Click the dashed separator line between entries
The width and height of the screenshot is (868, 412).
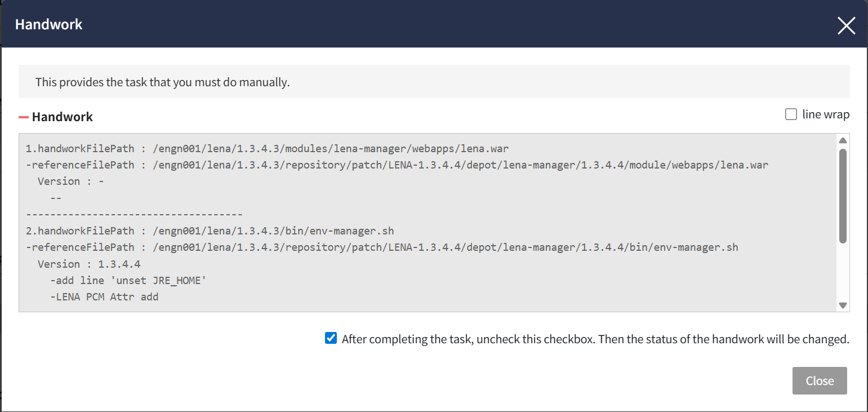click(134, 215)
